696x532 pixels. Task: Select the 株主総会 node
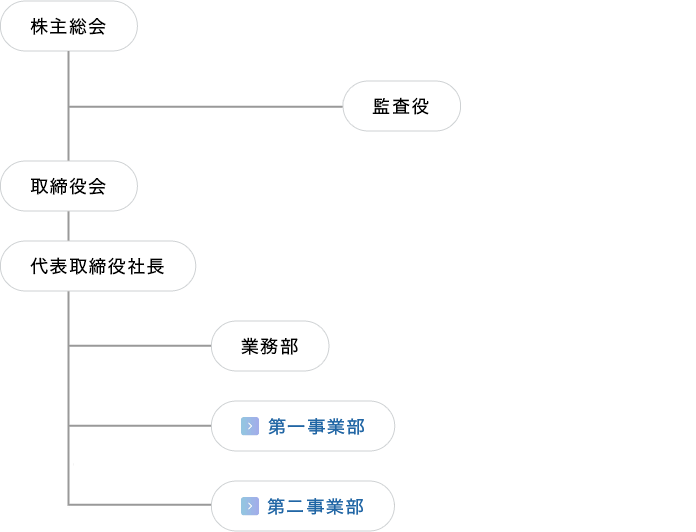(69, 26)
